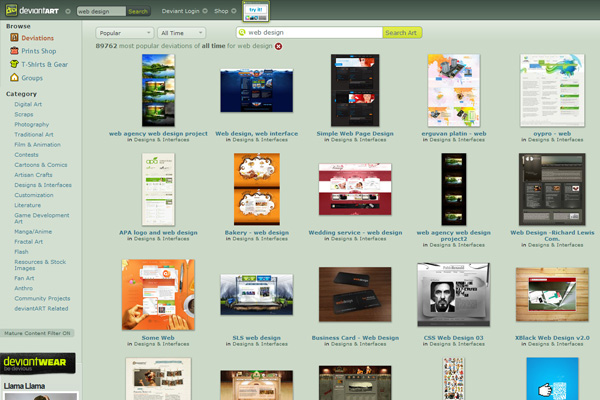Select the Traditional Art category

[34, 134]
